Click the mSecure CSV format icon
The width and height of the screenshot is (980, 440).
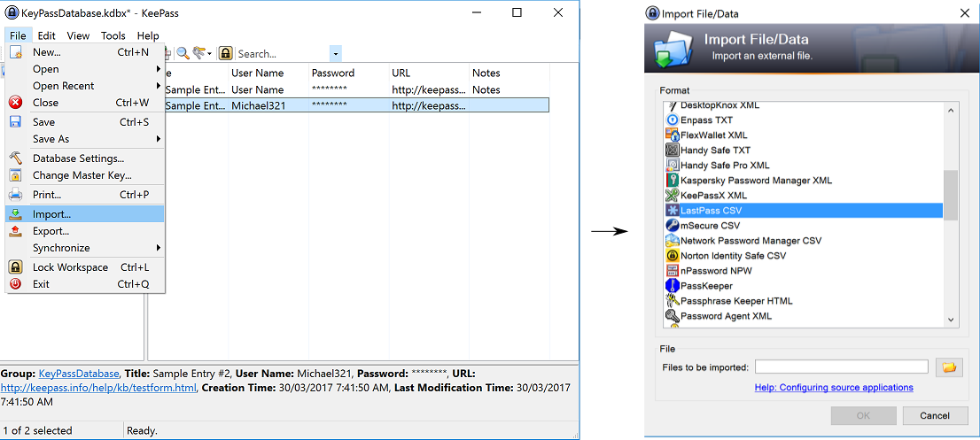point(673,225)
